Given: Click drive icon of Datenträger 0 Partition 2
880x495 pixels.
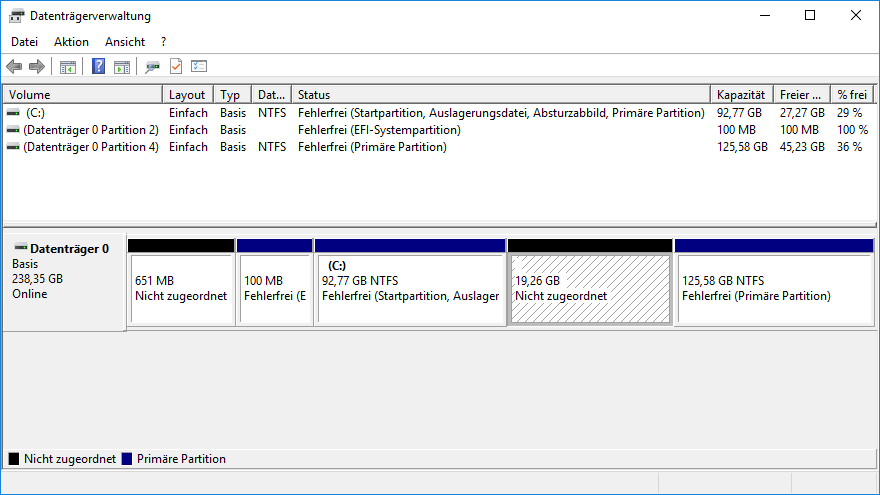Looking at the screenshot, I should pos(13,130).
